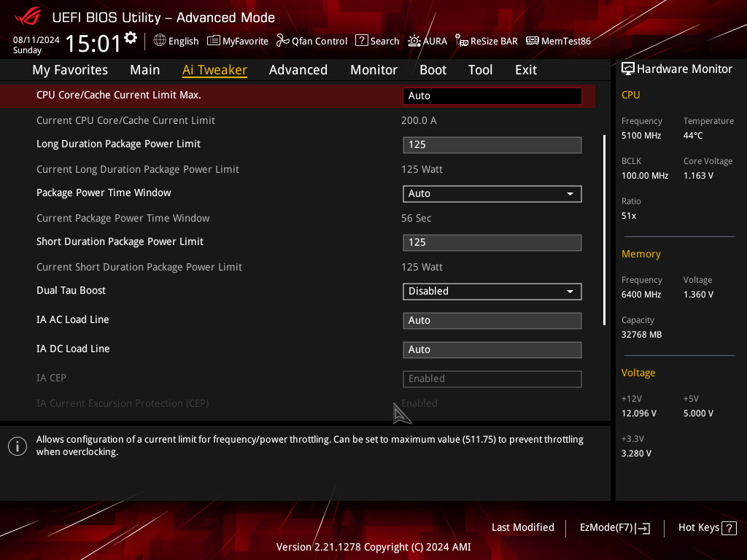Click the 200.0 A current value
The height and width of the screenshot is (560, 747).
419,120
